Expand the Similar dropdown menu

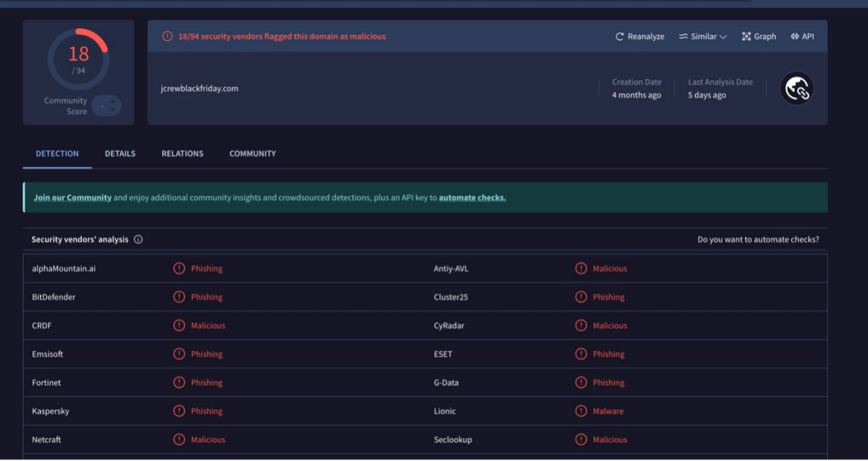pyautogui.click(x=703, y=37)
